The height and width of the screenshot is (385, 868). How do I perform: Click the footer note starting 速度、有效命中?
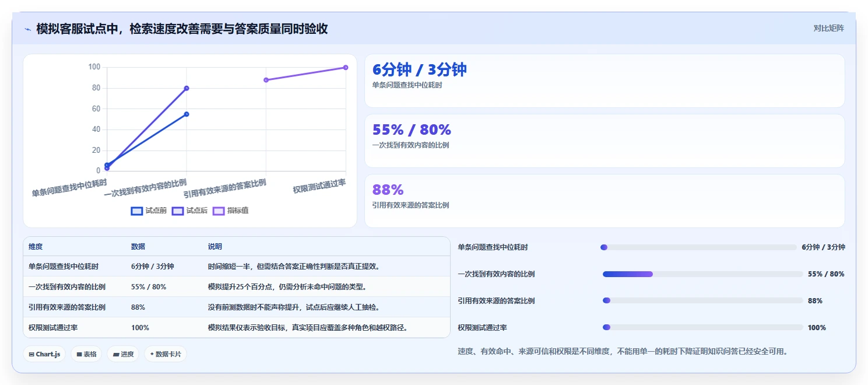tap(623, 352)
